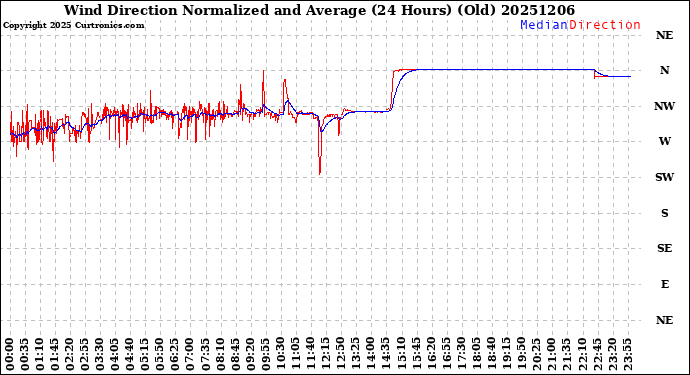Click the 14:35 time label
Image resolution: width=690 pixels, height=375 pixels.
click(x=386, y=354)
